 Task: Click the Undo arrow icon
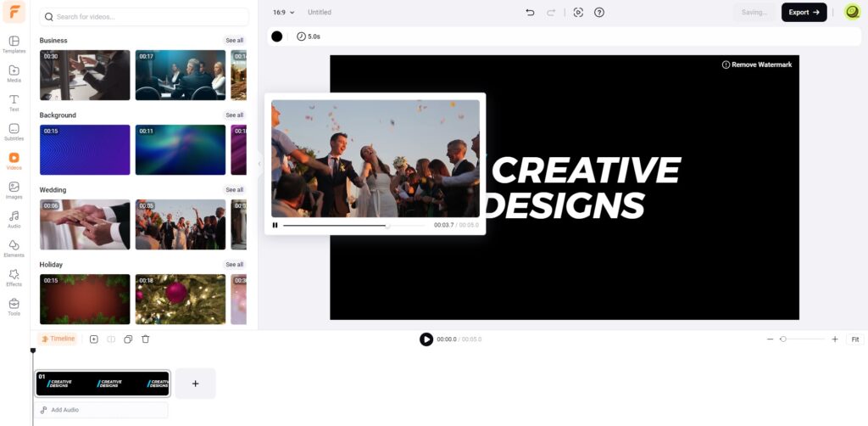coord(530,12)
